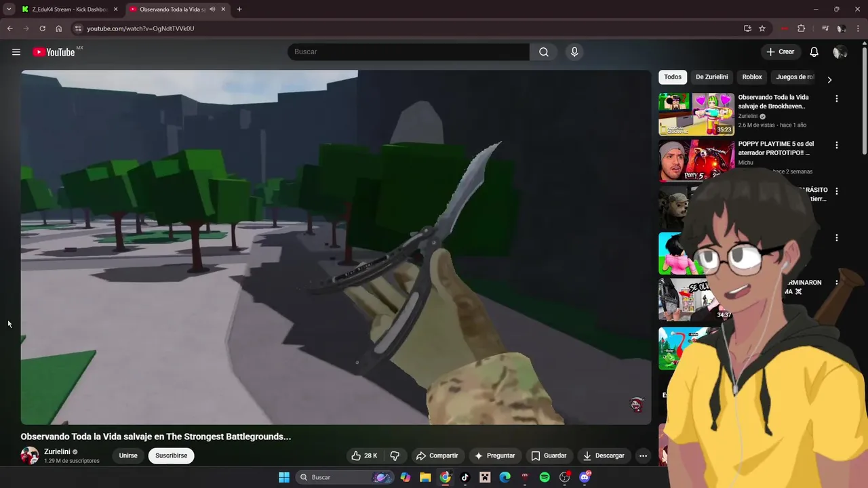The height and width of the screenshot is (488, 868).
Task: Like the video (28 K)
Action: 364,455
